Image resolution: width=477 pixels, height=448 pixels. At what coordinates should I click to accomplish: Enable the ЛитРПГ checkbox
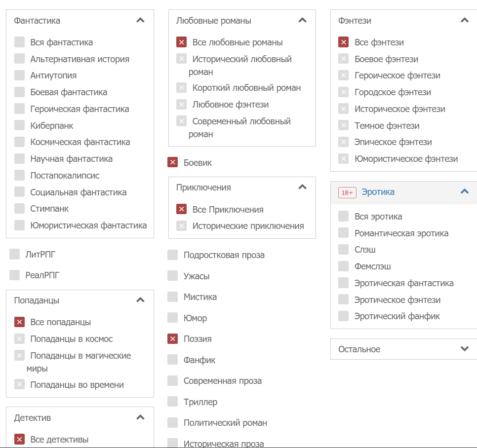[x=14, y=254]
